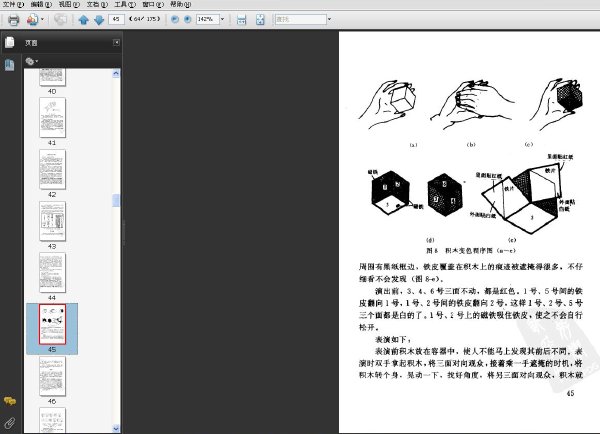Click the Pages panel icon in sidebar

[x=10, y=42]
